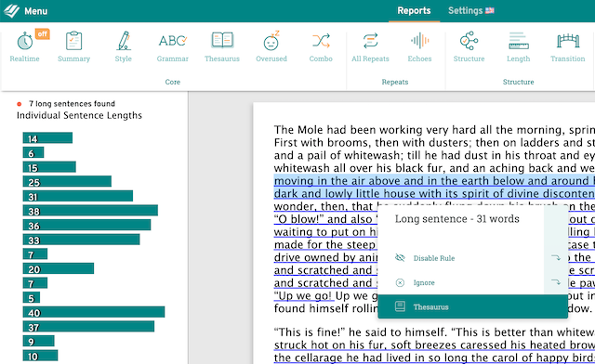Open the Echoes report
The width and height of the screenshot is (595, 364).
(419, 47)
